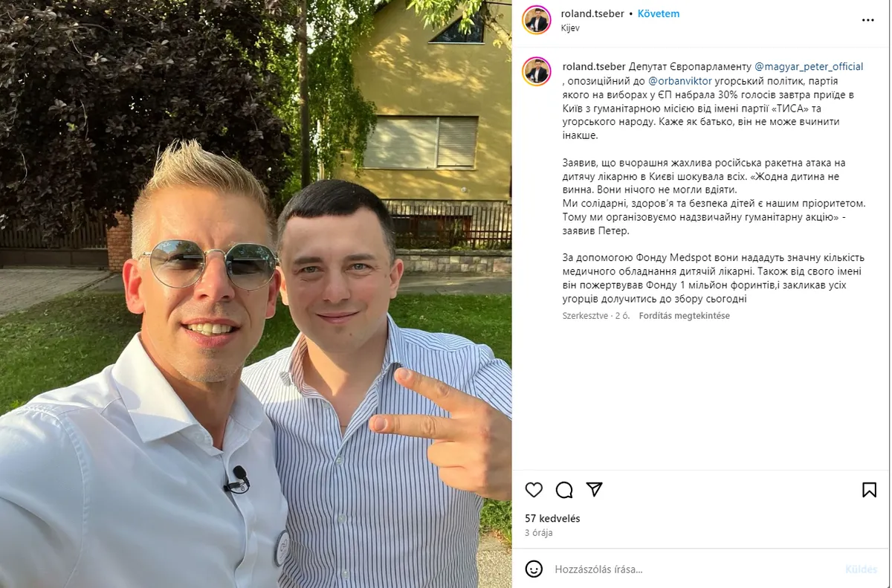The image size is (892, 588).
Task: Save the post with the bookmark icon
Action: (869, 490)
